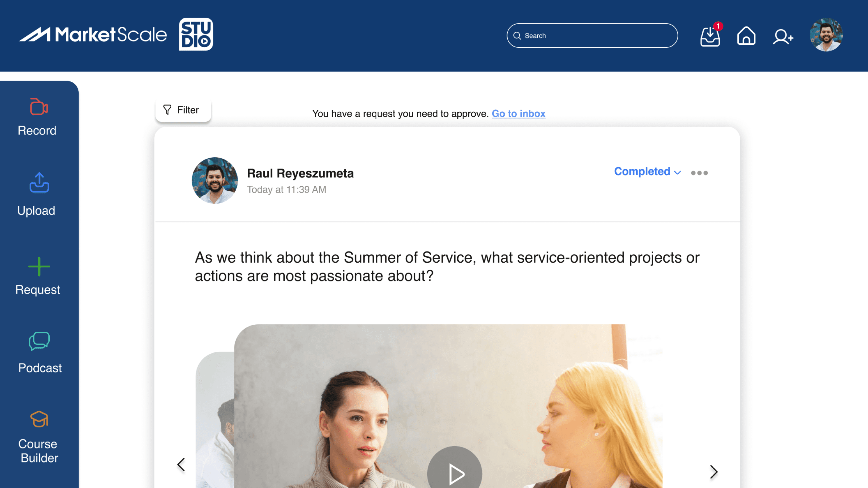Click the MarketScale logo
The image size is (868, 488).
(93, 34)
